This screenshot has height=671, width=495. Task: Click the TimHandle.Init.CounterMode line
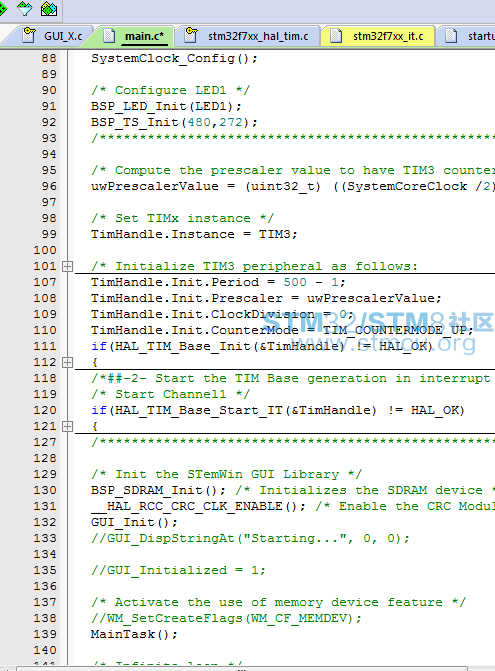point(282,330)
